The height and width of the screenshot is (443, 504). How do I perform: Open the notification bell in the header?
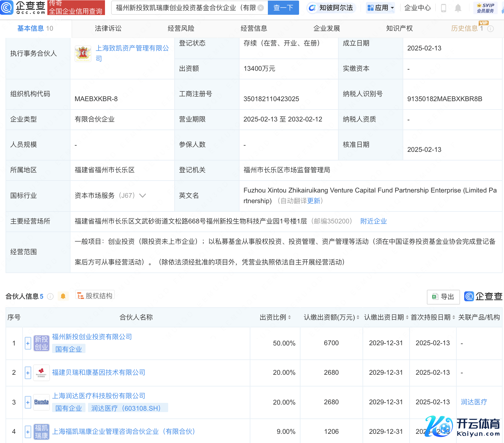[x=458, y=8]
